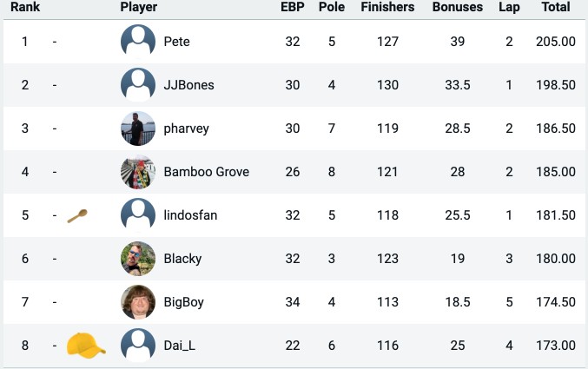Click the yellow cap icon beside Dai_L
This screenshot has height=369, width=588.
86,346
